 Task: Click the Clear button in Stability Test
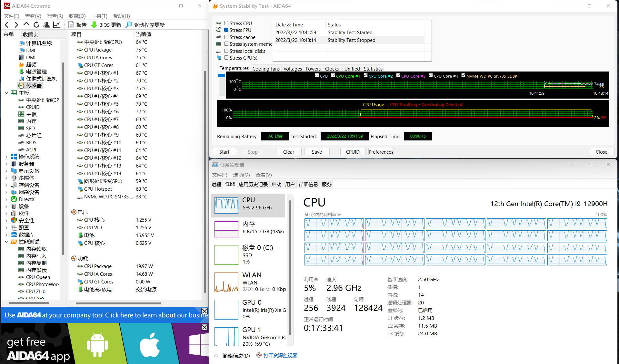(289, 152)
